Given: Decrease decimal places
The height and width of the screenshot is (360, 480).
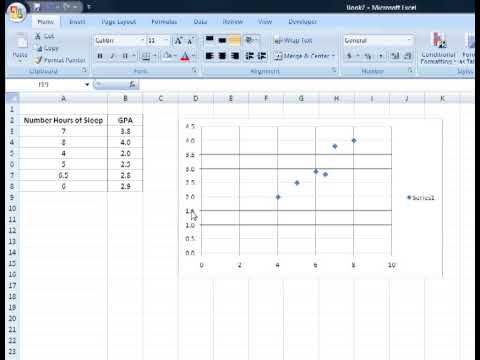Looking at the screenshot, I should 408,56.
